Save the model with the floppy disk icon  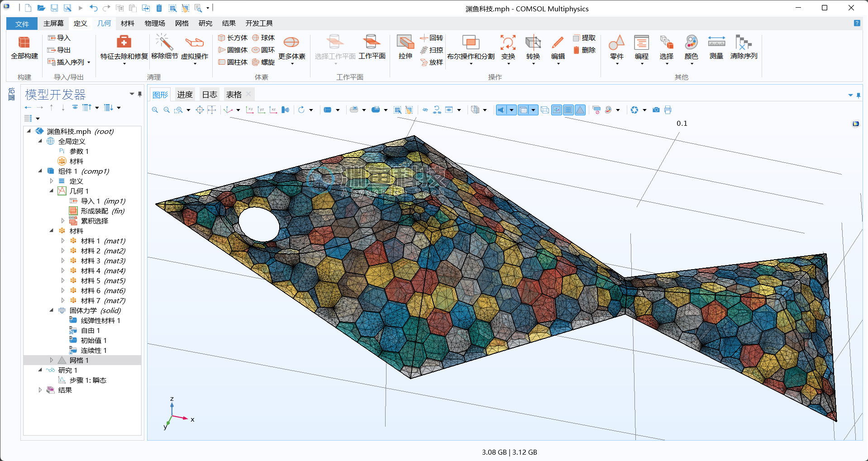(54, 8)
